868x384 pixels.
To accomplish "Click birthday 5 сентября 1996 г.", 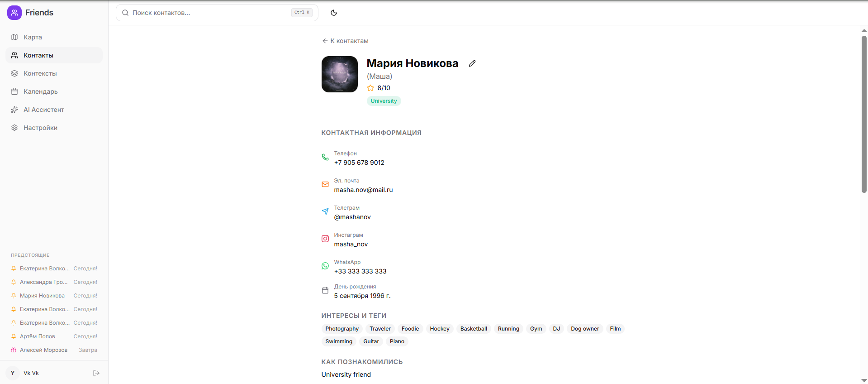I will pyautogui.click(x=362, y=296).
